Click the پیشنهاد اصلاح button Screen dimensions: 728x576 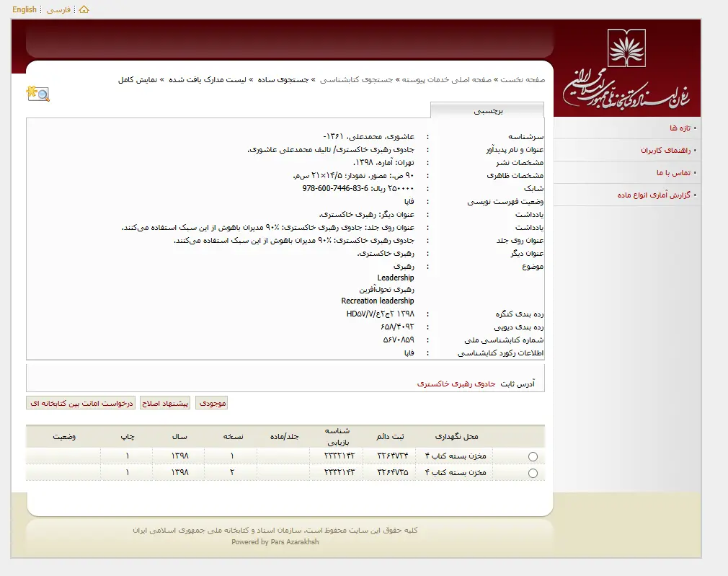click(x=165, y=403)
